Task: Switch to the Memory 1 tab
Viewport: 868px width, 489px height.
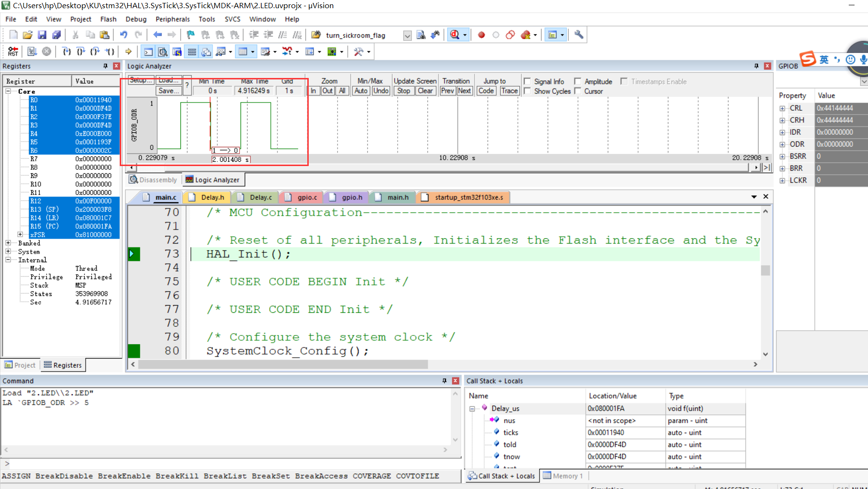Action: click(x=563, y=476)
